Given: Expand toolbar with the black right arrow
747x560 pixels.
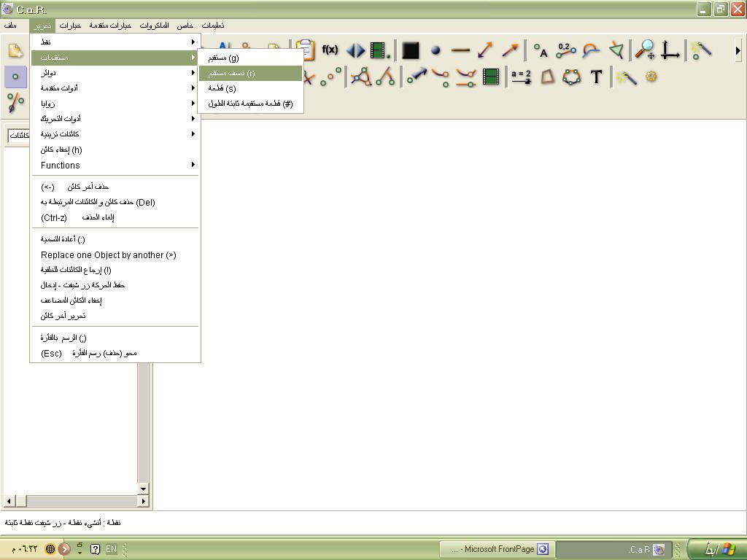Looking at the screenshot, I should click(x=738, y=50).
